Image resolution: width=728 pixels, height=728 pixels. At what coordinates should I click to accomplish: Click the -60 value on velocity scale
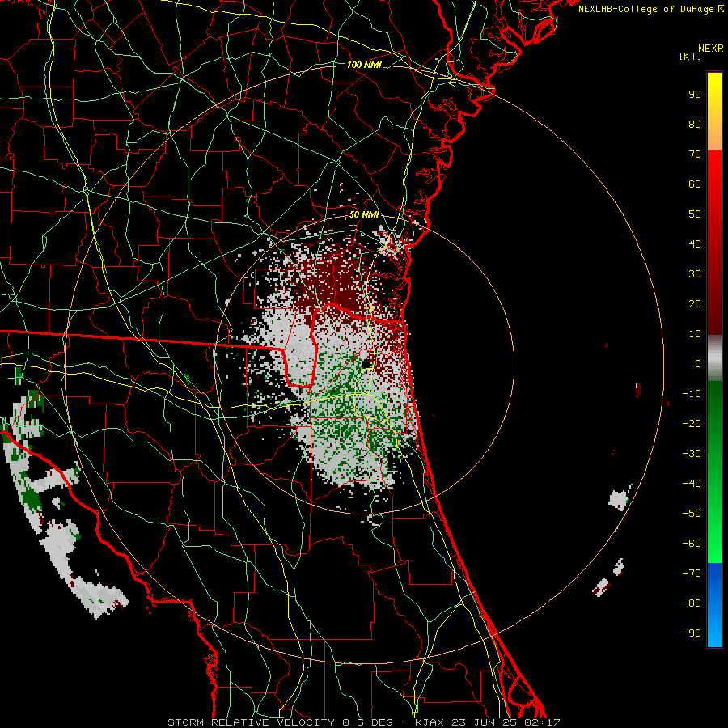click(x=692, y=544)
